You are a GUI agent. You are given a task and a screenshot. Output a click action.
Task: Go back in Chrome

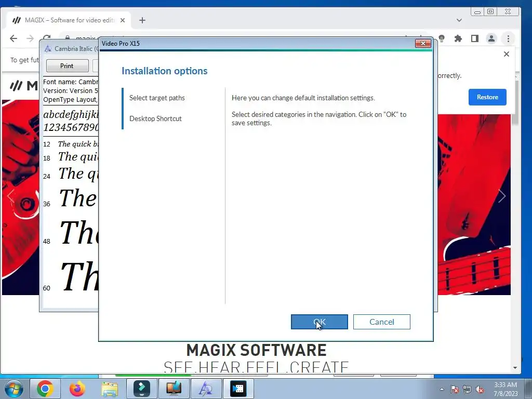(x=14, y=38)
